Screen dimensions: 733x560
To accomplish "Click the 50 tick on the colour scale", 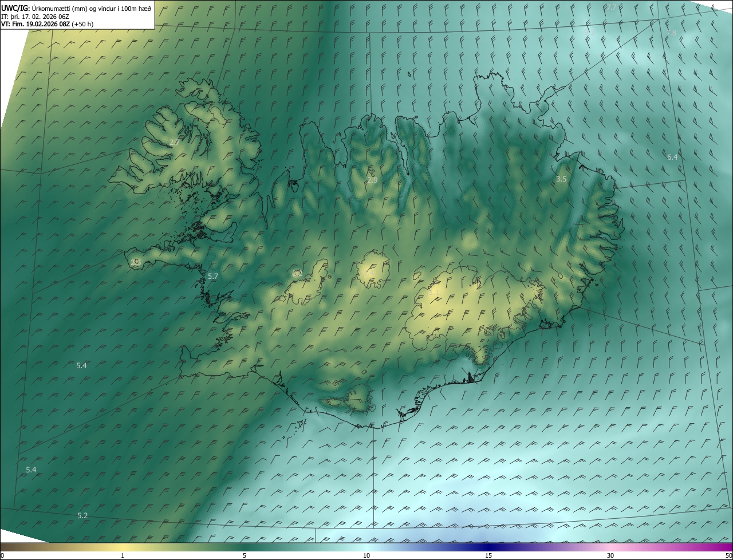I will (x=728, y=556).
